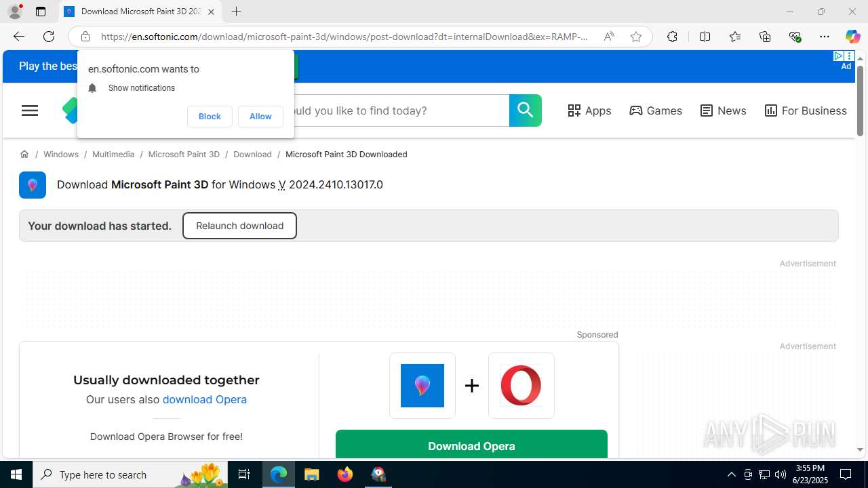Open the volume control icon

781,474
